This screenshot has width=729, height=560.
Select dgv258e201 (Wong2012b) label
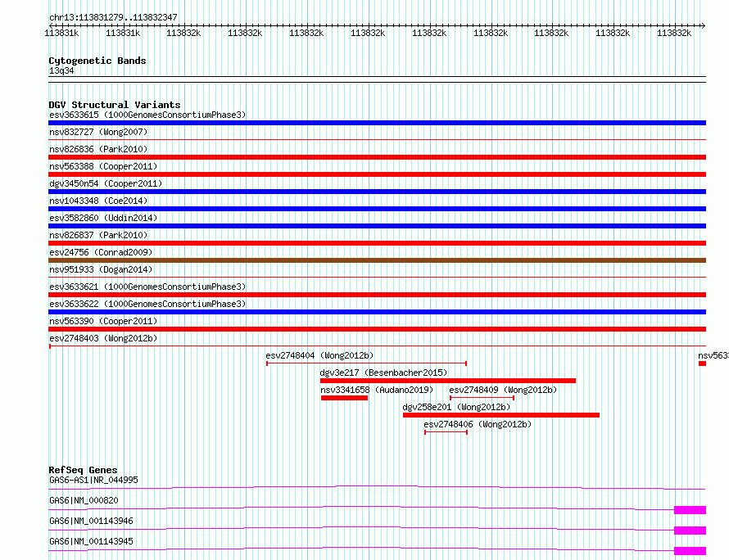[x=456, y=407]
